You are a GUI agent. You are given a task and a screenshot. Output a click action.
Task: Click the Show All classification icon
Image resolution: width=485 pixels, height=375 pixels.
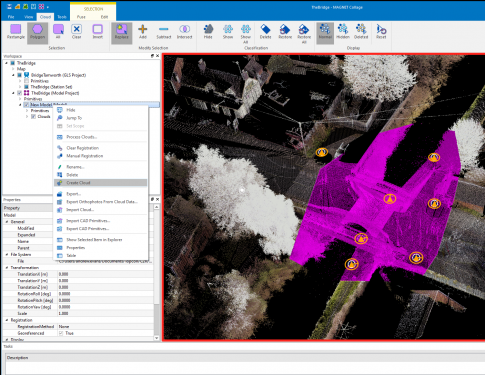pos(246,33)
